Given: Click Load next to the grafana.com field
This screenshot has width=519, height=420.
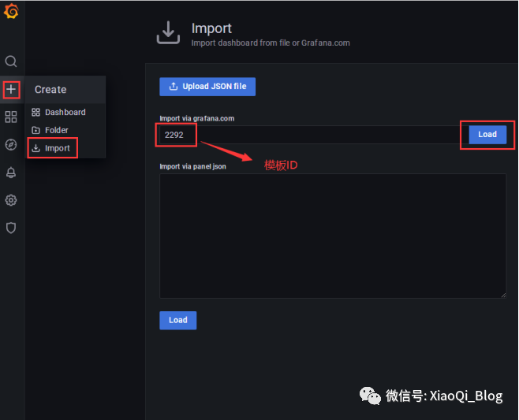Looking at the screenshot, I should point(487,134).
